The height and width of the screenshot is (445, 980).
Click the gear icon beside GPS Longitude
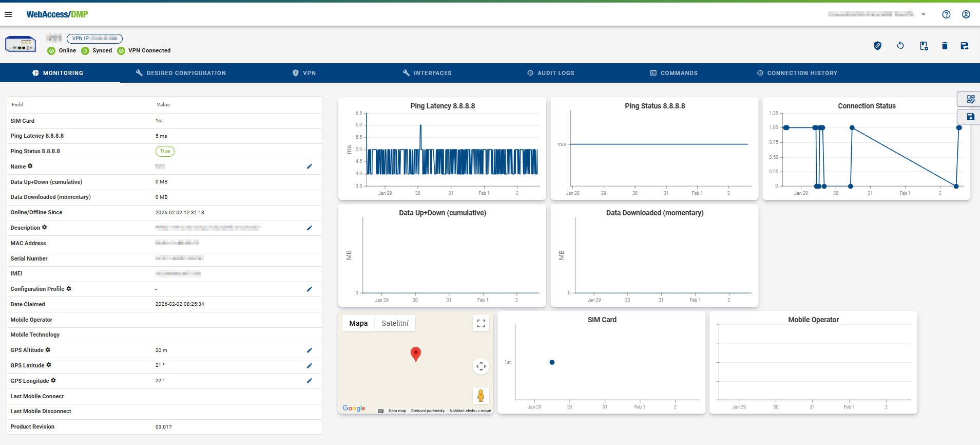pos(53,380)
